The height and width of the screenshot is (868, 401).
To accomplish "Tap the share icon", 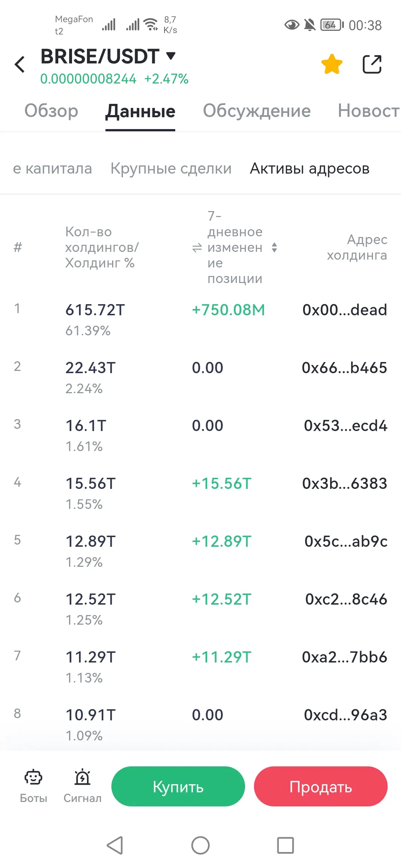I will (372, 64).
